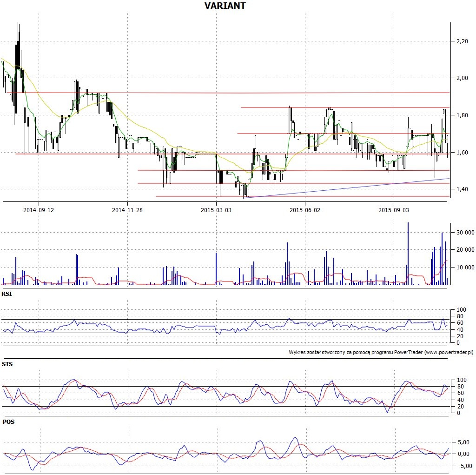Click the 2,20 price axis label
The height and width of the screenshot is (475, 476).
coord(463,41)
